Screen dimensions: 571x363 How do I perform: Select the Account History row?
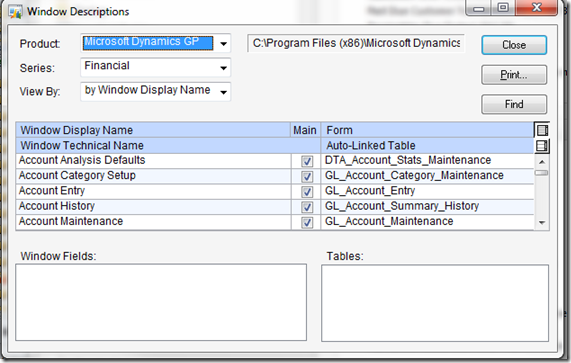(x=275, y=206)
